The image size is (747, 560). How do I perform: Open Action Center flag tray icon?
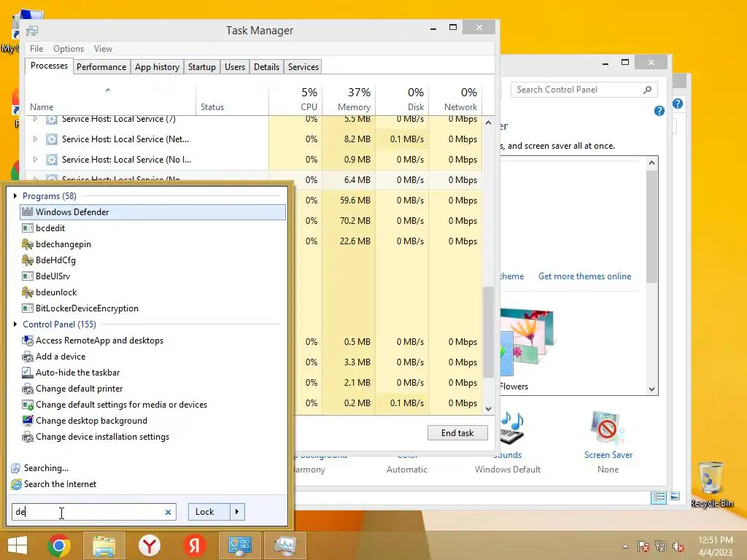tap(643, 546)
